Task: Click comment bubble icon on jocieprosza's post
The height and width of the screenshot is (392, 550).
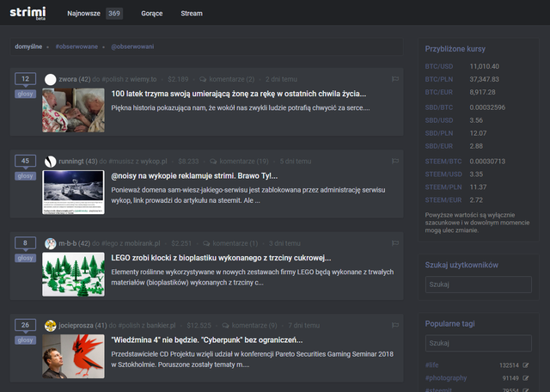Action: click(x=225, y=326)
